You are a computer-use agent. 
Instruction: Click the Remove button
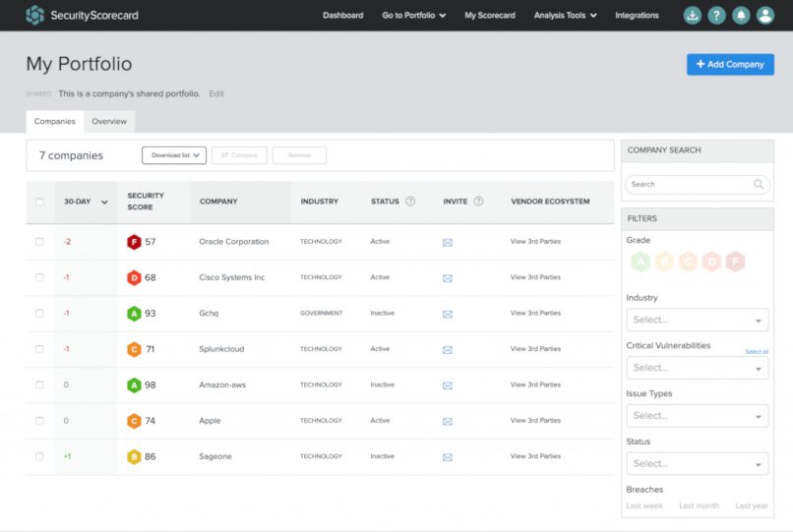(299, 155)
